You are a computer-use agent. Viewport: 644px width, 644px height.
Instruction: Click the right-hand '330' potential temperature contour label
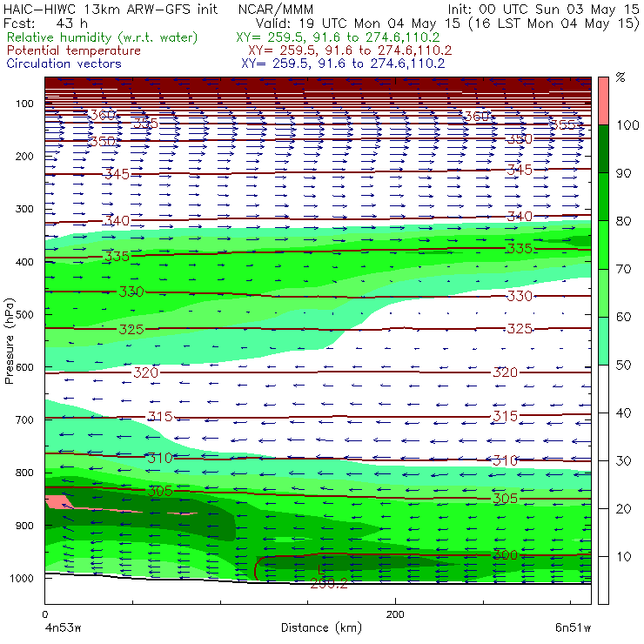[x=520, y=296]
